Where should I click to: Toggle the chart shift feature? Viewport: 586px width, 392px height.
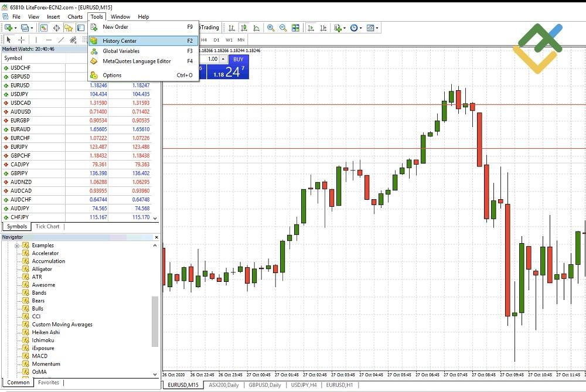pos(323,28)
